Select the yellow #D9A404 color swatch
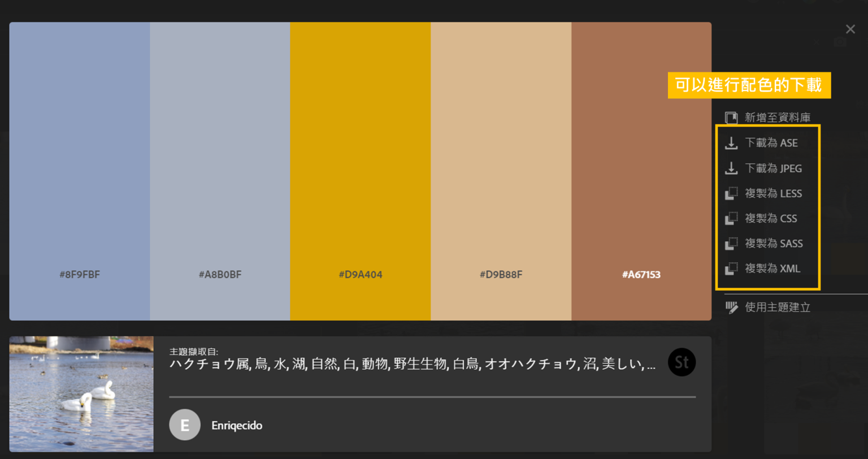868x459 pixels. point(360,170)
